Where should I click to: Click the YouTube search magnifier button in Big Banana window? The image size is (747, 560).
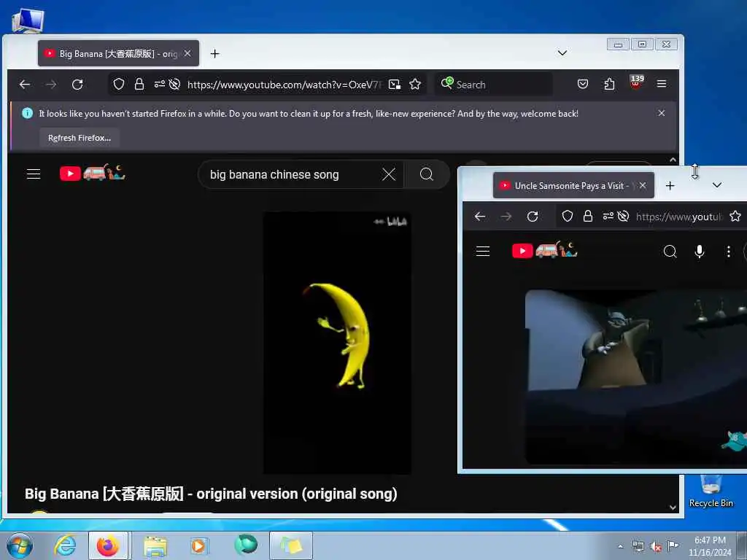tap(427, 174)
